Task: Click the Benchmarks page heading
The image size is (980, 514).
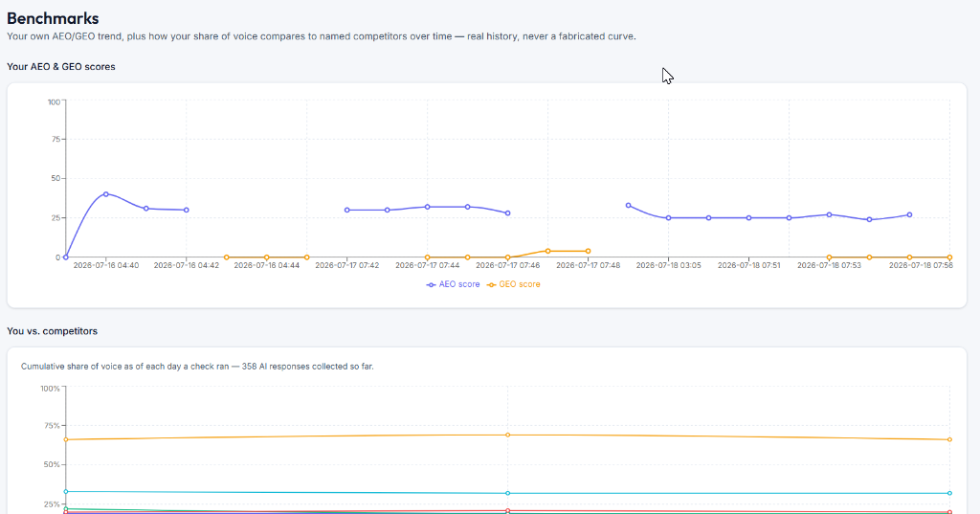Action: point(54,19)
